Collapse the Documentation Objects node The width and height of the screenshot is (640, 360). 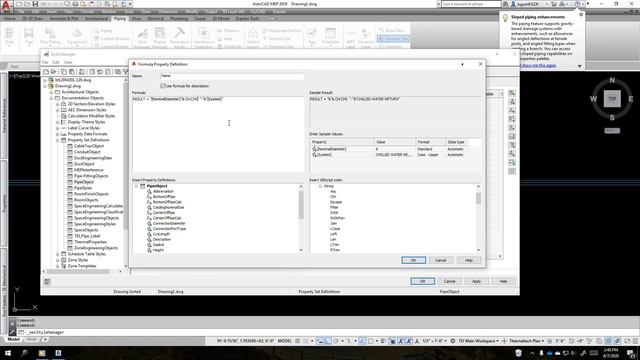[51, 98]
